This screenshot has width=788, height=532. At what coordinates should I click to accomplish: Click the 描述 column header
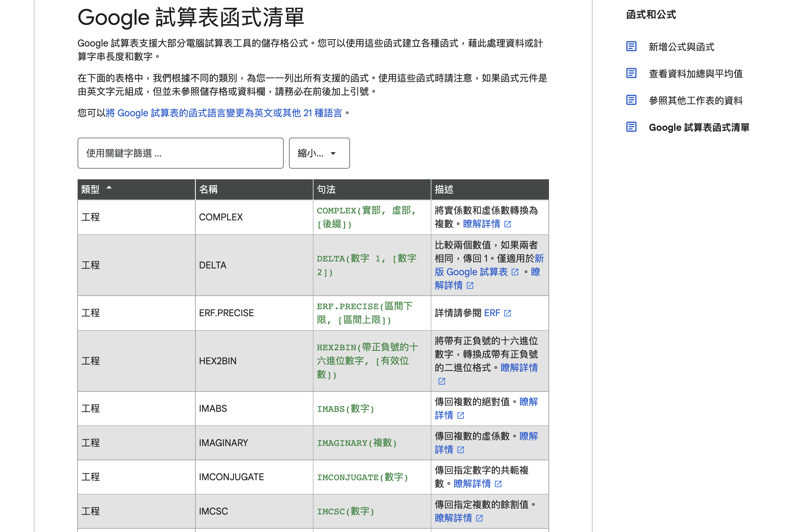pyautogui.click(x=444, y=190)
